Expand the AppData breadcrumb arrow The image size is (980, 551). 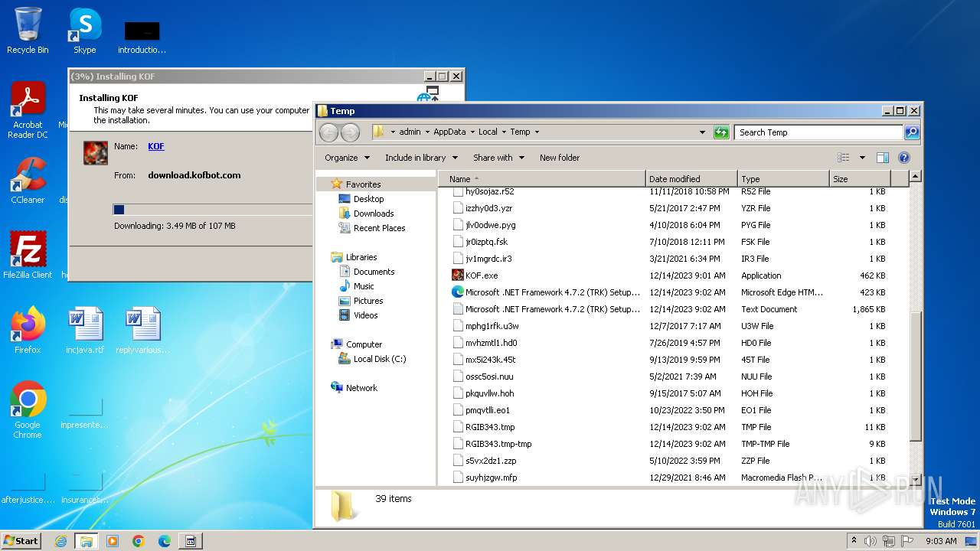pos(472,132)
